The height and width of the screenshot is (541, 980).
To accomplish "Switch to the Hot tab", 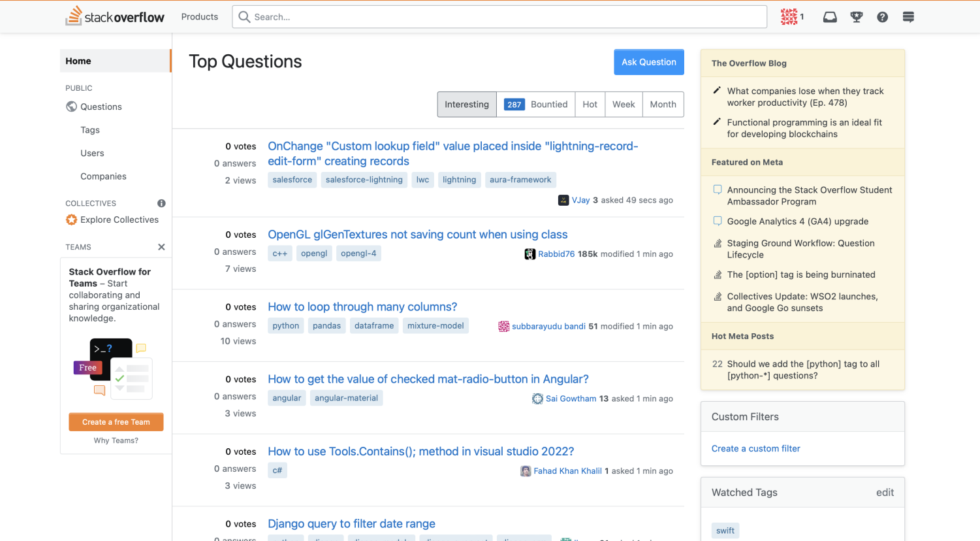I will 590,105.
